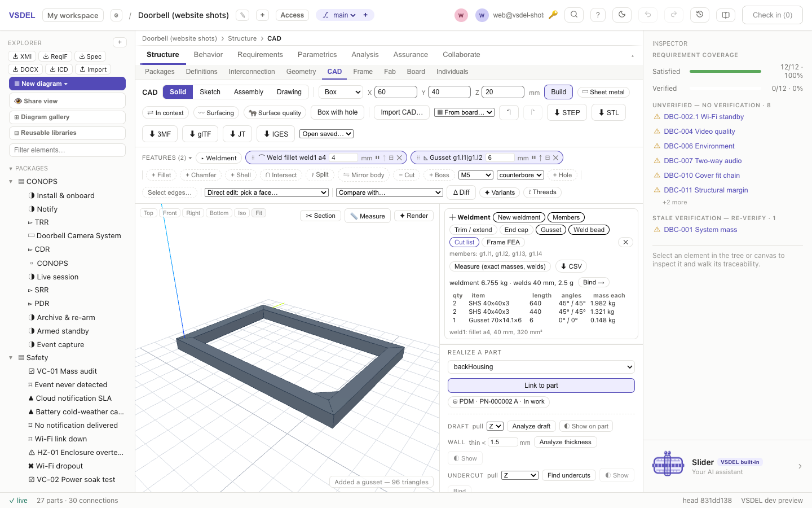Open the From board dropdown
Viewport: 812px width, 508px height.
click(465, 112)
